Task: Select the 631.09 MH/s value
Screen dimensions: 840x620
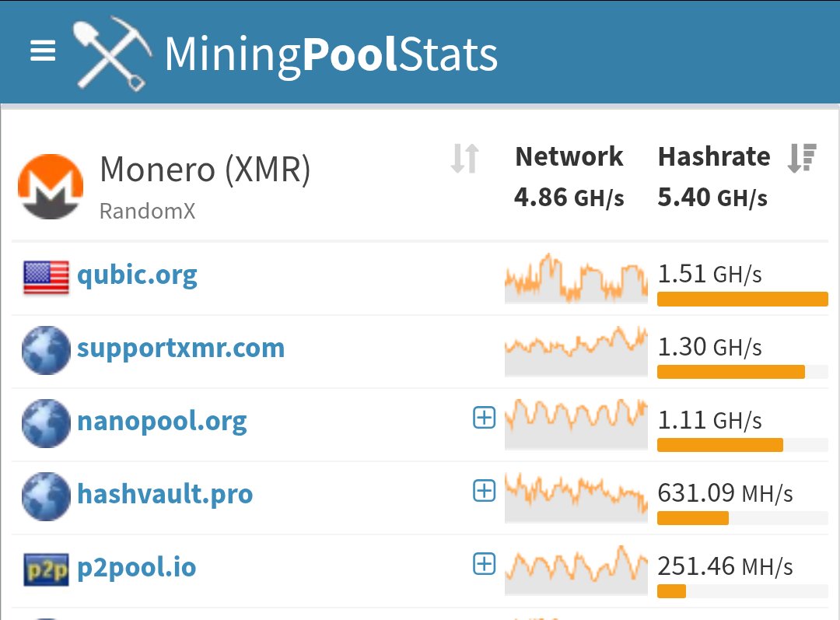Action: coord(725,492)
